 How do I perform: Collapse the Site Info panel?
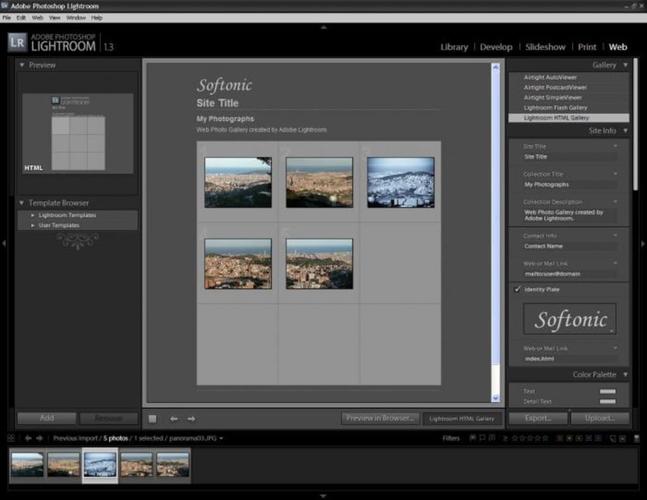click(x=626, y=130)
